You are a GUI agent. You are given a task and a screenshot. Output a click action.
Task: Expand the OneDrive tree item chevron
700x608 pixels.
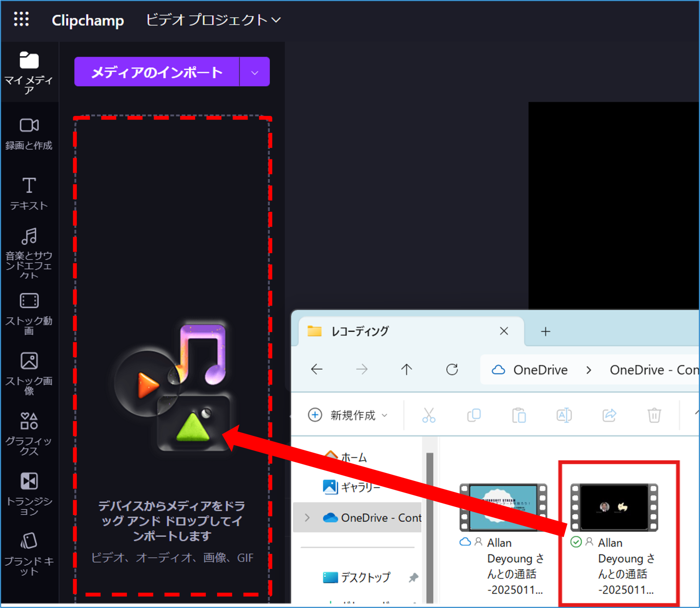point(307,518)
